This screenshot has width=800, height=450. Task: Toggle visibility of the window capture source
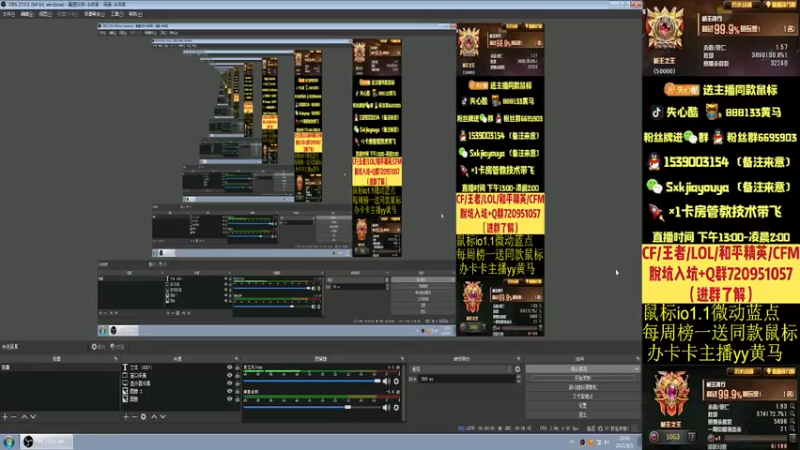point(230,375)
